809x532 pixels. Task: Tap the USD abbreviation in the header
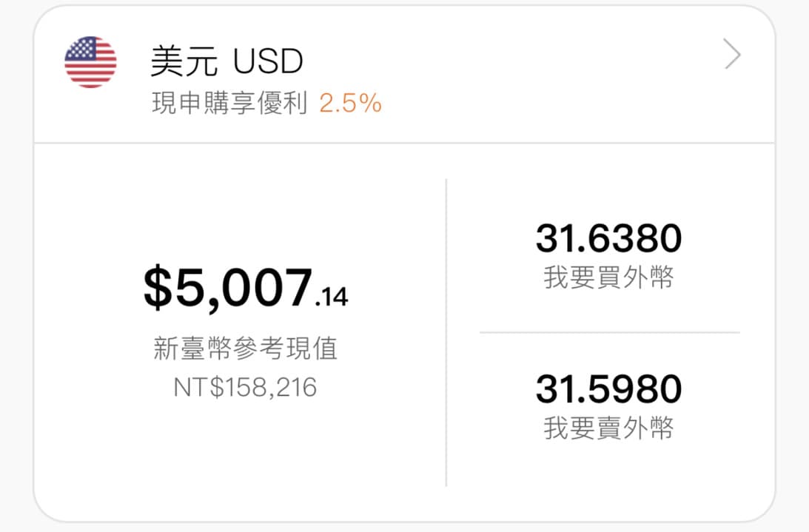coord(268,62)
